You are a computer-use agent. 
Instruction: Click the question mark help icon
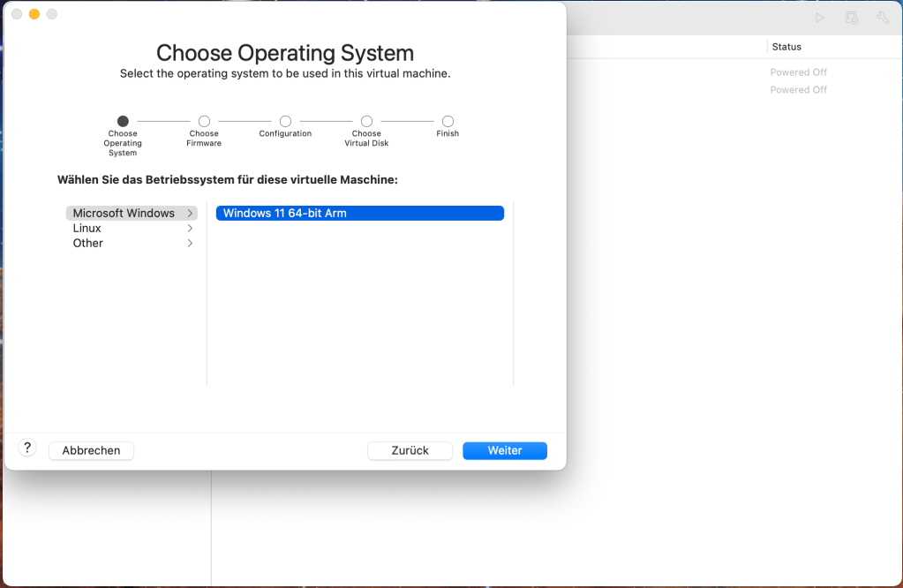coord(26,448)
